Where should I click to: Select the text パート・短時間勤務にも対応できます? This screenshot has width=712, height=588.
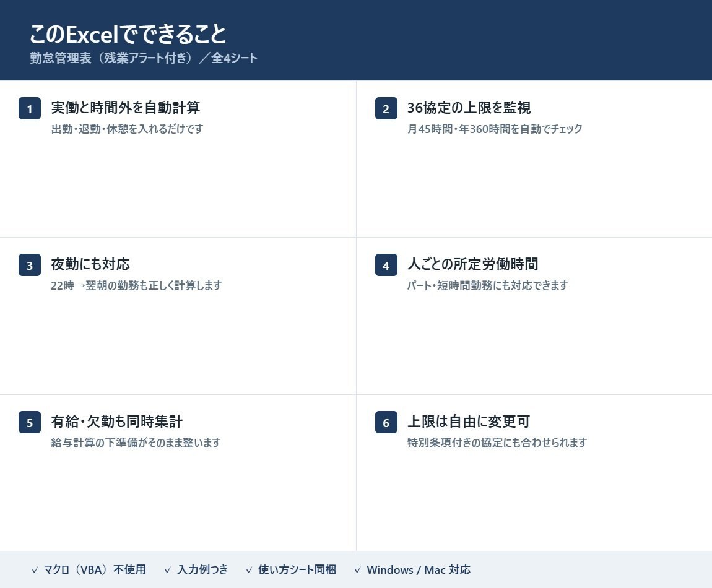coord(488,285)
